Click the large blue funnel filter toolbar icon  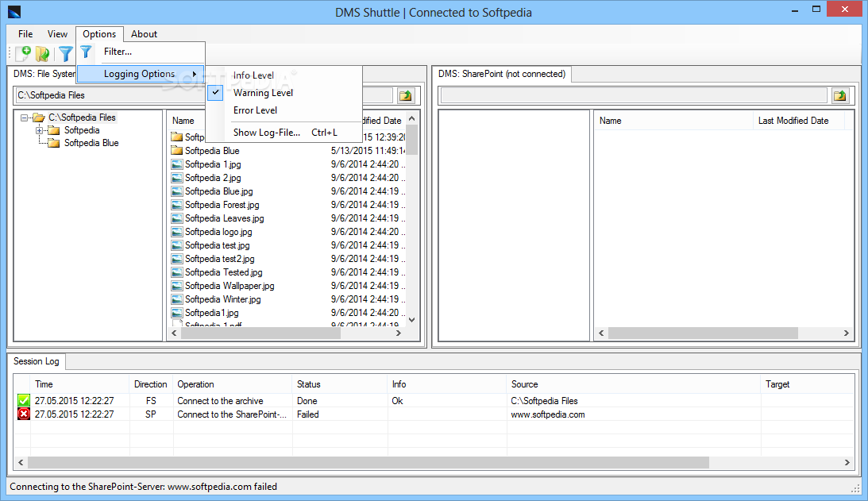click(x=66, y=54)
